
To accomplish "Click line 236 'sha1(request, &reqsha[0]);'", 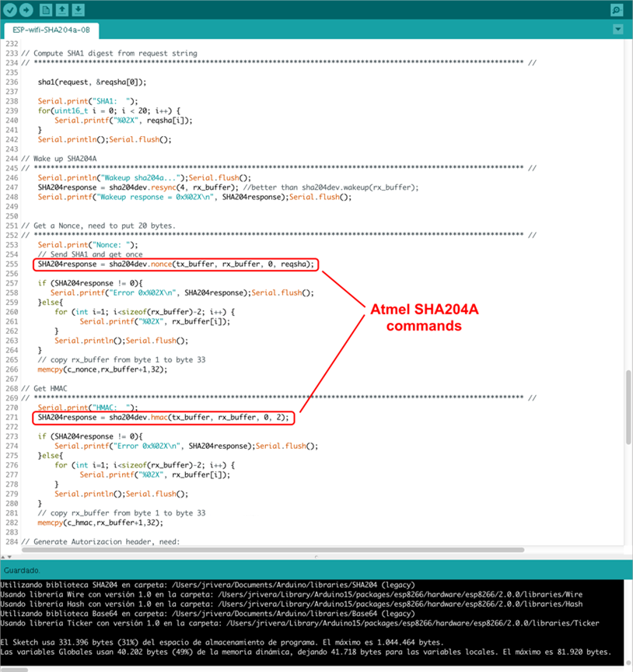I will 92,82.
